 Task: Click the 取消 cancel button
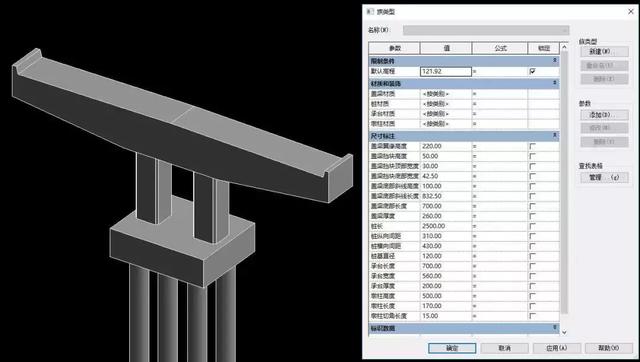coord(504,348)
